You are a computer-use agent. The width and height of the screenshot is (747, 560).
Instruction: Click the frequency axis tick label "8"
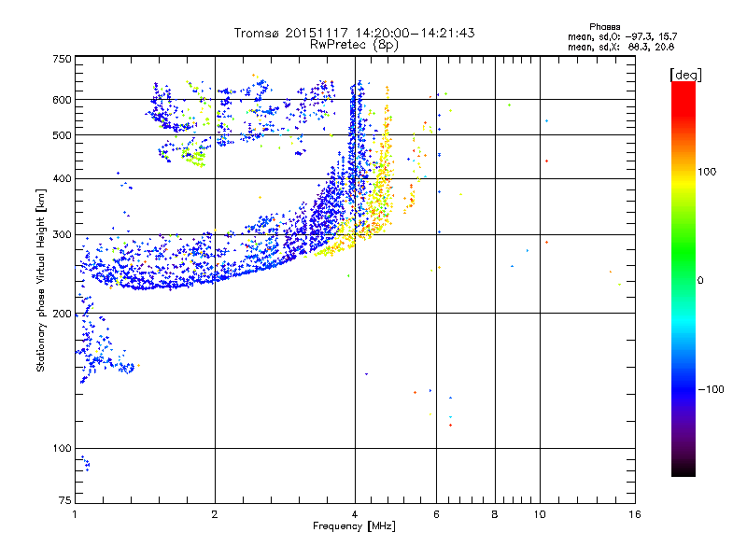pos(495,514)
